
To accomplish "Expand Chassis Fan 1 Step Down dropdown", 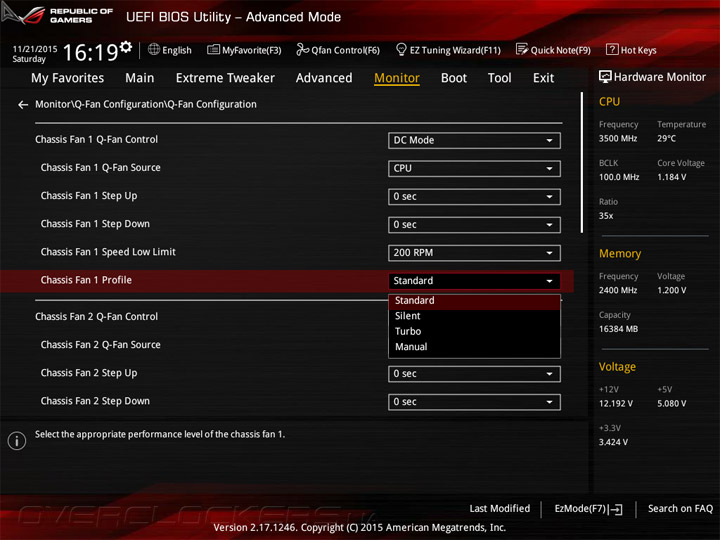I will tap(474, 225).
